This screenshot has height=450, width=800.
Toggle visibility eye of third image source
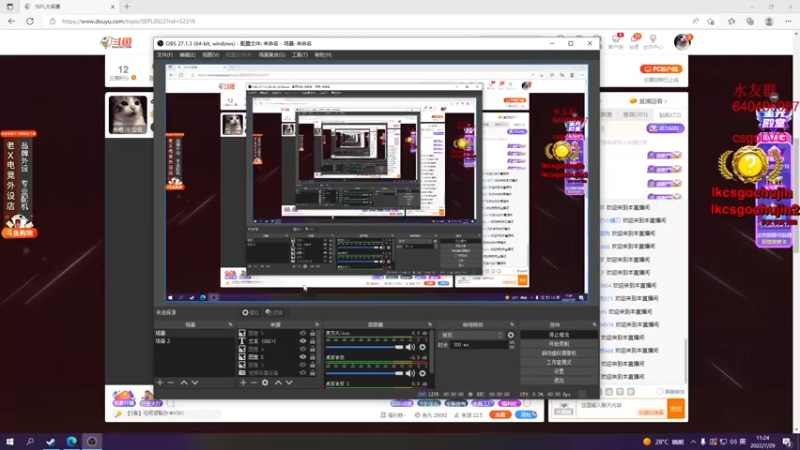coord(303,349)
